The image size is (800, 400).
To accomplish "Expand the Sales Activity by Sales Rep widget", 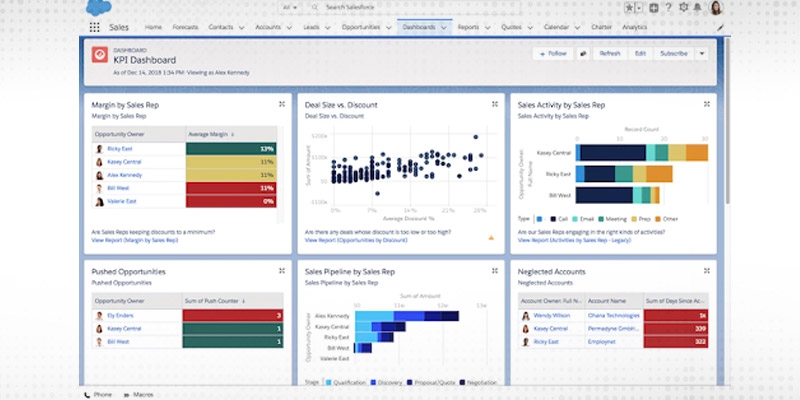I will [x=707, y=104].
